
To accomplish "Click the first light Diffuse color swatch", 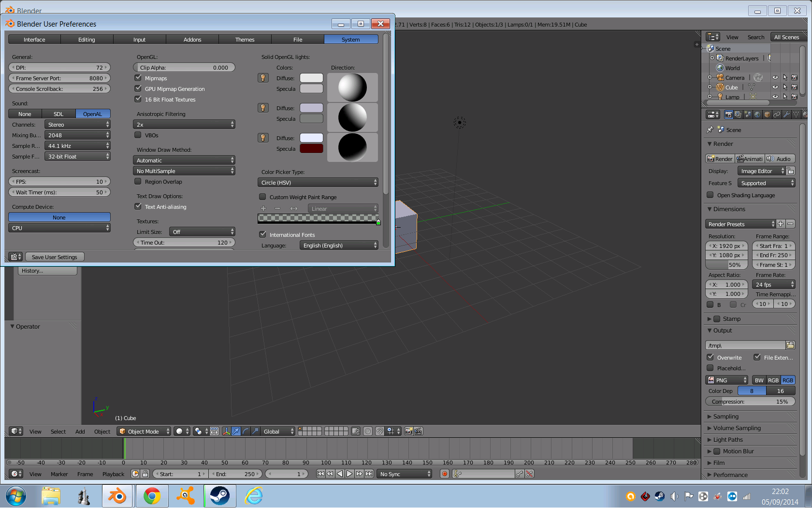I will point(311,78).
